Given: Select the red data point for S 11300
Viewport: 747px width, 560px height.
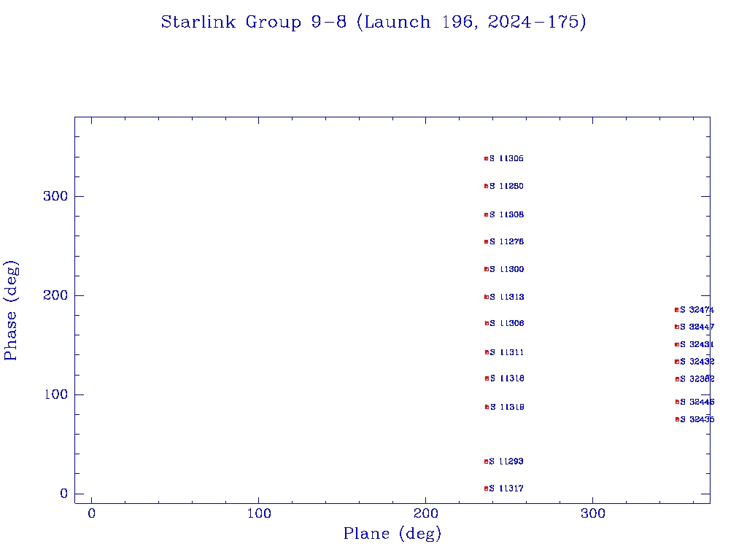Looking at the screenshot, I should [486, 269].
